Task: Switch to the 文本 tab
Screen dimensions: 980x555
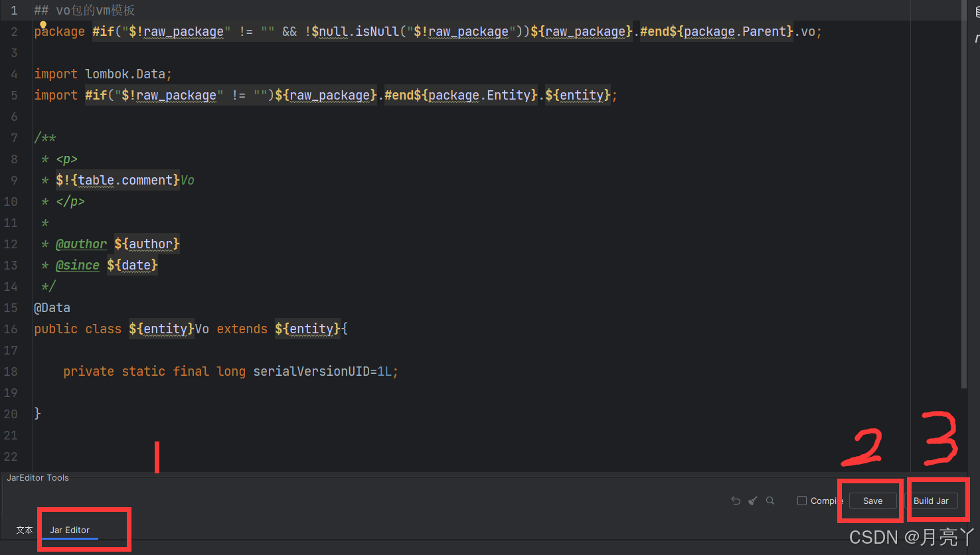Action: point(24,530)
